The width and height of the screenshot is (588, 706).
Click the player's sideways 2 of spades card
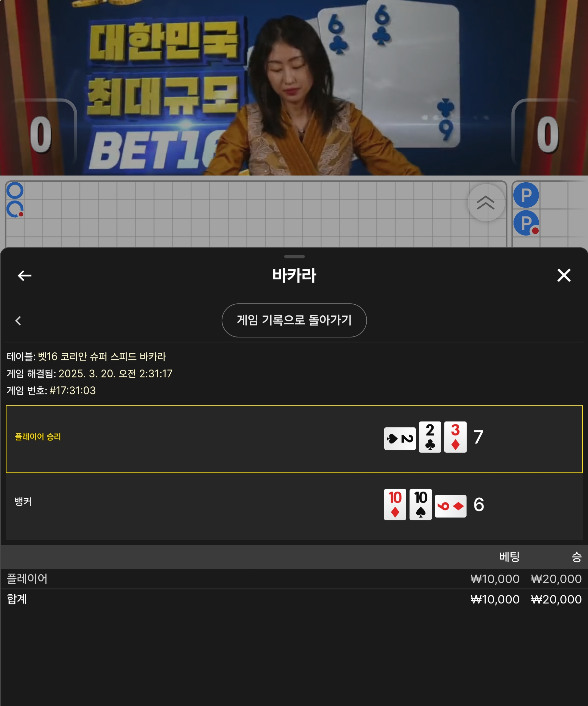[x=400, y=438]
